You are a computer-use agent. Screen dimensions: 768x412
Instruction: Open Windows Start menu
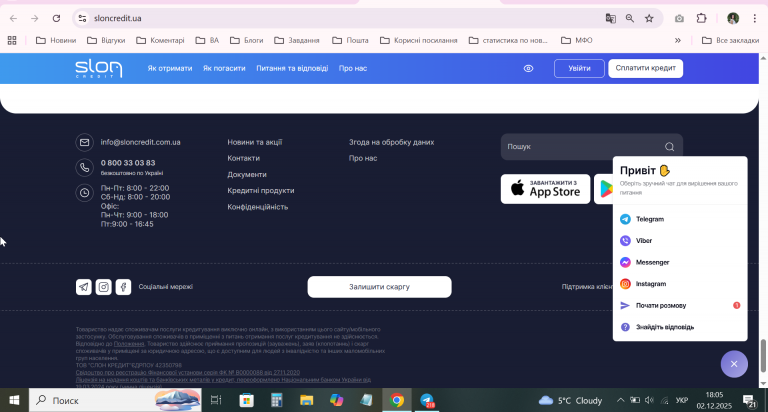click(14, 400)
